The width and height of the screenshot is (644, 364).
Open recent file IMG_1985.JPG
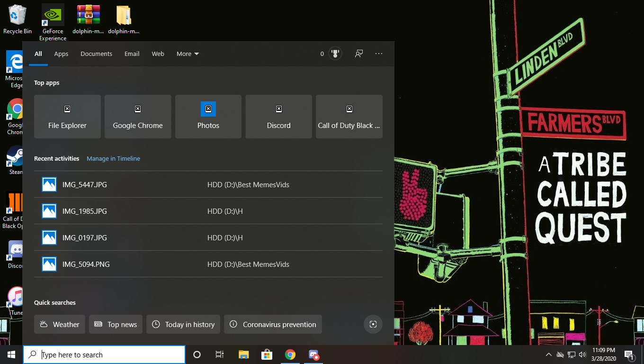pyautogui.click(x=208, y=211)
